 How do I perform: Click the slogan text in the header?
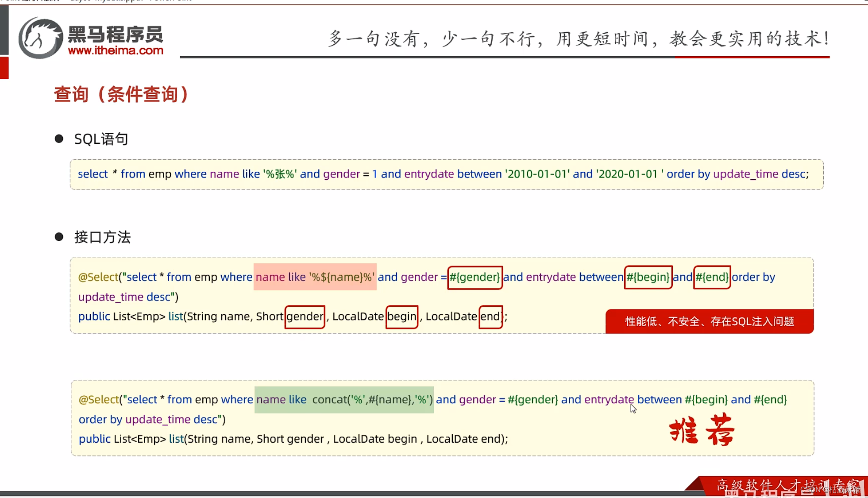pos(579,39)
